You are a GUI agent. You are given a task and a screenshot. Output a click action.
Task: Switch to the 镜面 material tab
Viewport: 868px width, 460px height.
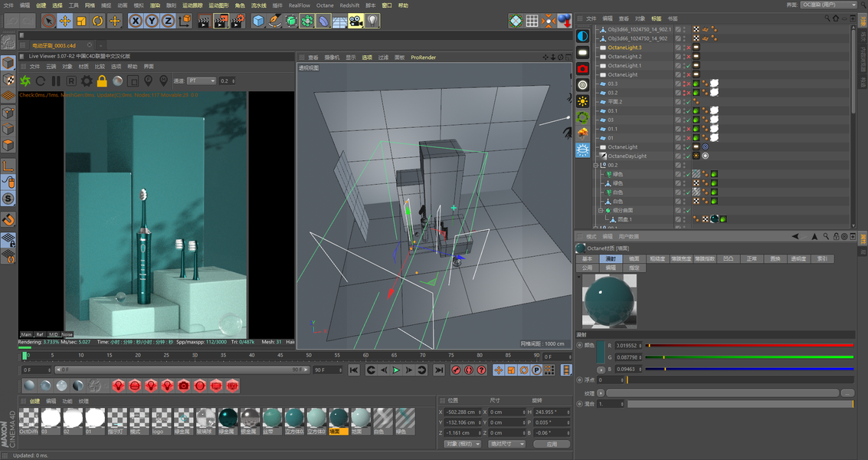[634, 259]
